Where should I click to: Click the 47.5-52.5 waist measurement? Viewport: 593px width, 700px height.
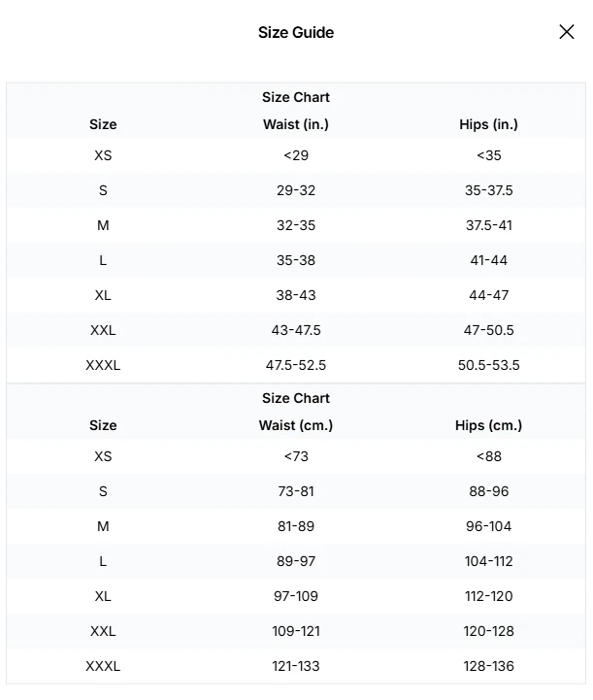click(296, 365)
